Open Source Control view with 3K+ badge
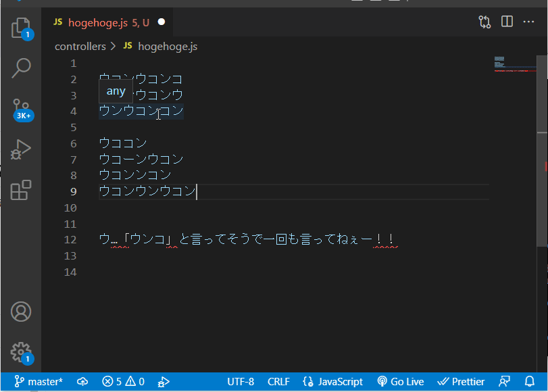Viewport: 548px width, 392px height. 22,108
